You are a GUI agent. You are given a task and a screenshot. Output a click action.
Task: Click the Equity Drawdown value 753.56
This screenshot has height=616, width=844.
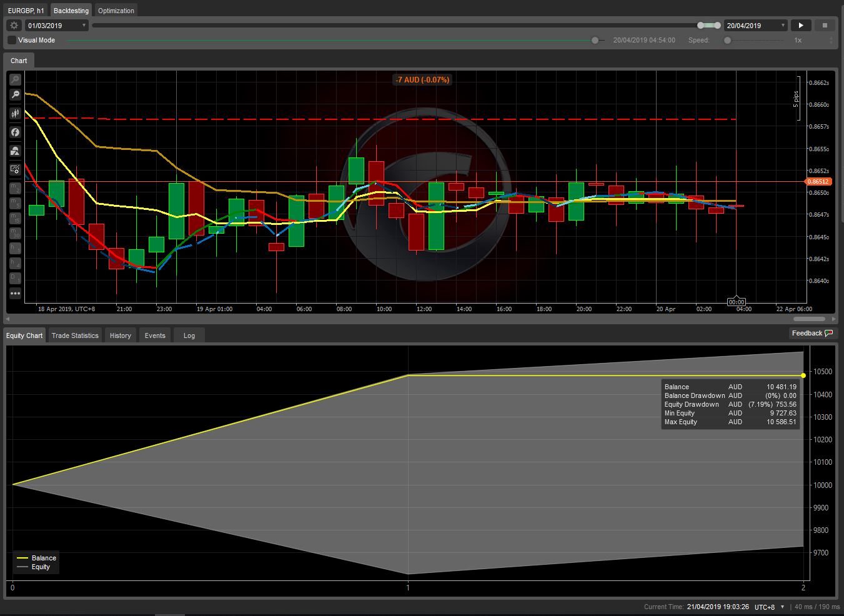[x=786, y=404]
